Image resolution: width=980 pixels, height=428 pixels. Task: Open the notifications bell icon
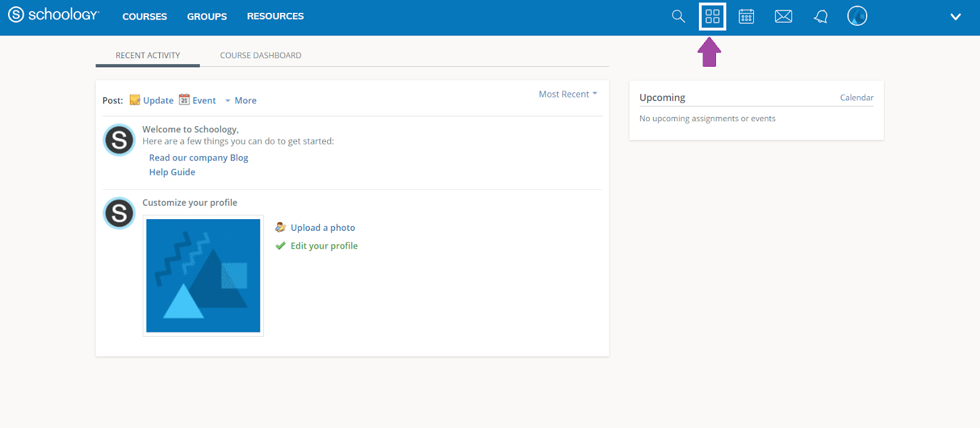[x=821, y=17]
